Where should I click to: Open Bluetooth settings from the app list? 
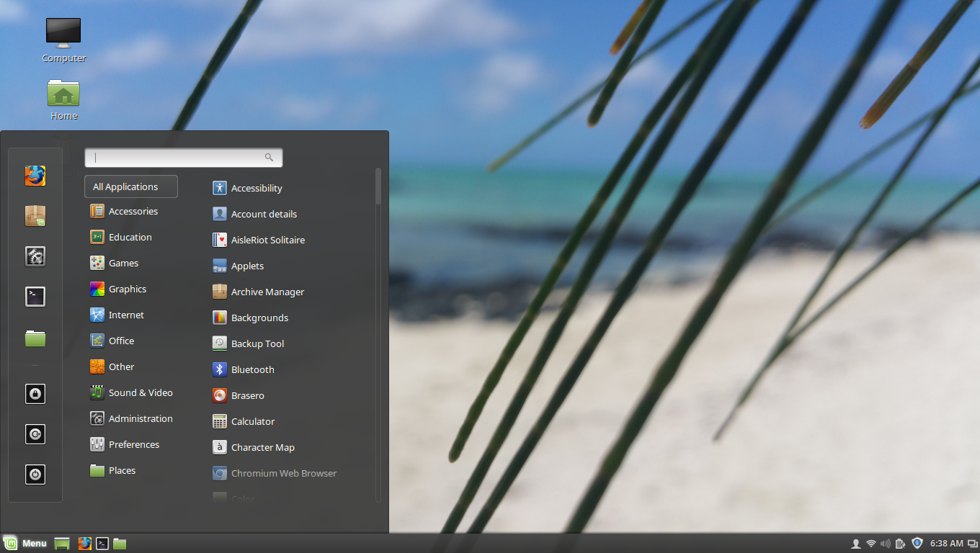click(x=252, y=369)
